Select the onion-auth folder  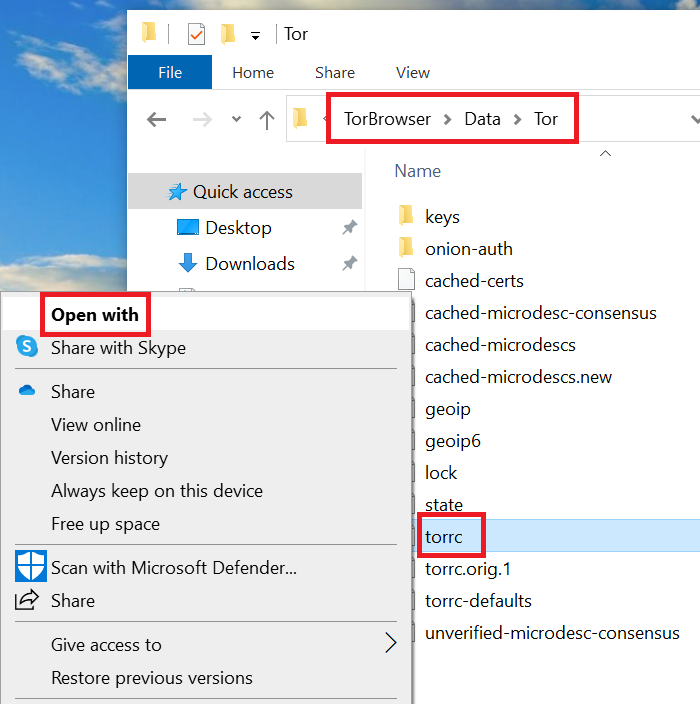coord(469,249)
